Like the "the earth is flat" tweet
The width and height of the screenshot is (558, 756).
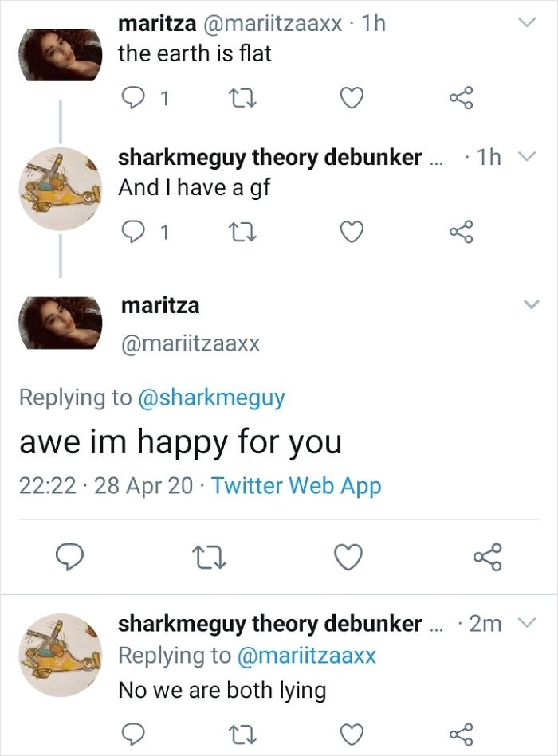(352, 99)
